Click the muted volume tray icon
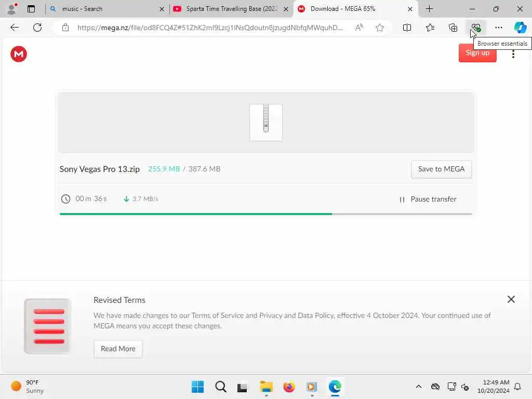Image resolution: width=532 pixels, height=399 pixels. point(465,387)
